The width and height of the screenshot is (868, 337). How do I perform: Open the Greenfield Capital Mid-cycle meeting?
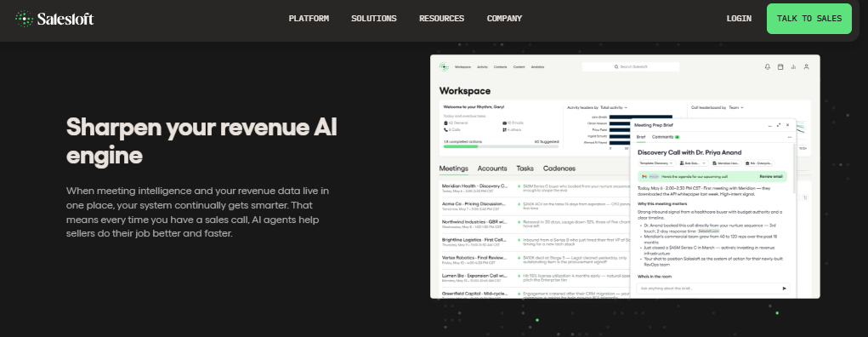coord(475,294)
